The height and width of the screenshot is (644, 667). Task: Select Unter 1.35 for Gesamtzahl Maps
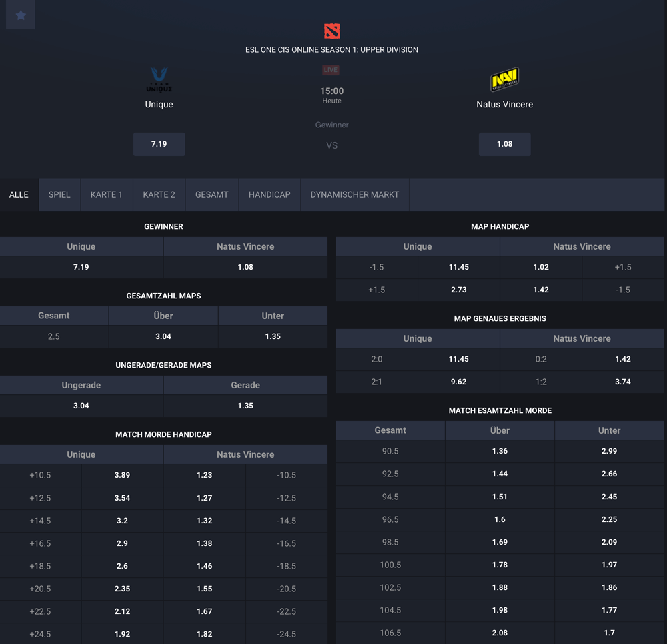(273, 336)
